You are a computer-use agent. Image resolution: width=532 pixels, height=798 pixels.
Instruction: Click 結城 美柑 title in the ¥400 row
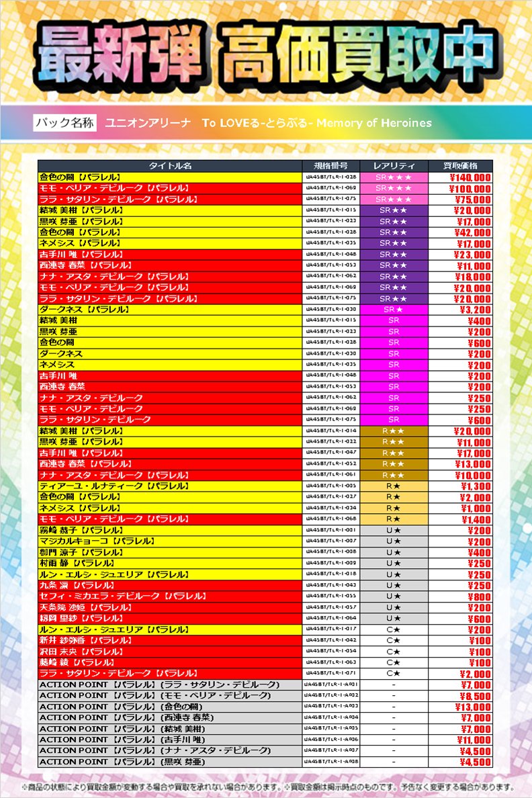[x=170, y=320]
